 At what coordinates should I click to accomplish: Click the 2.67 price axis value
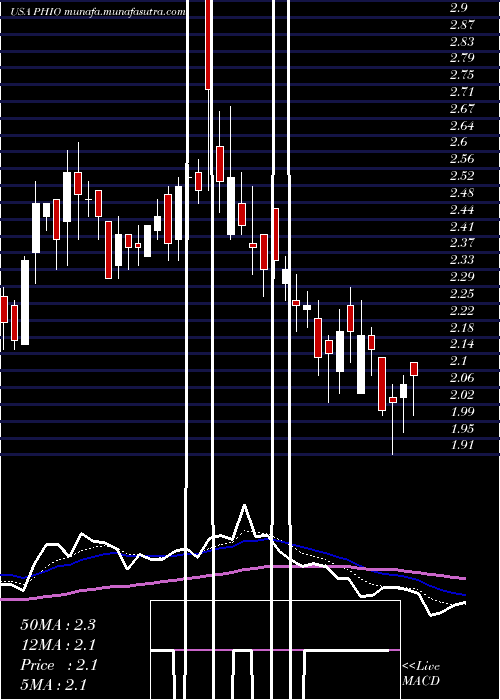[462, 109]
